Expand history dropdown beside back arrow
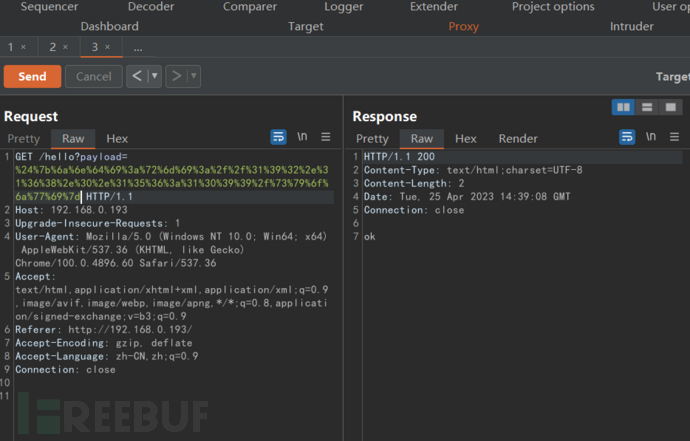The image size is (690, 441). click(154, 76)
